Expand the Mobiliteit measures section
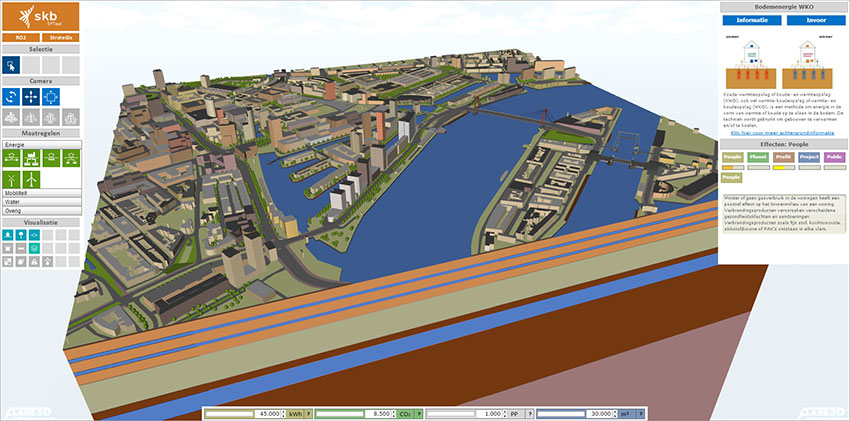 (x=40, y=193)
